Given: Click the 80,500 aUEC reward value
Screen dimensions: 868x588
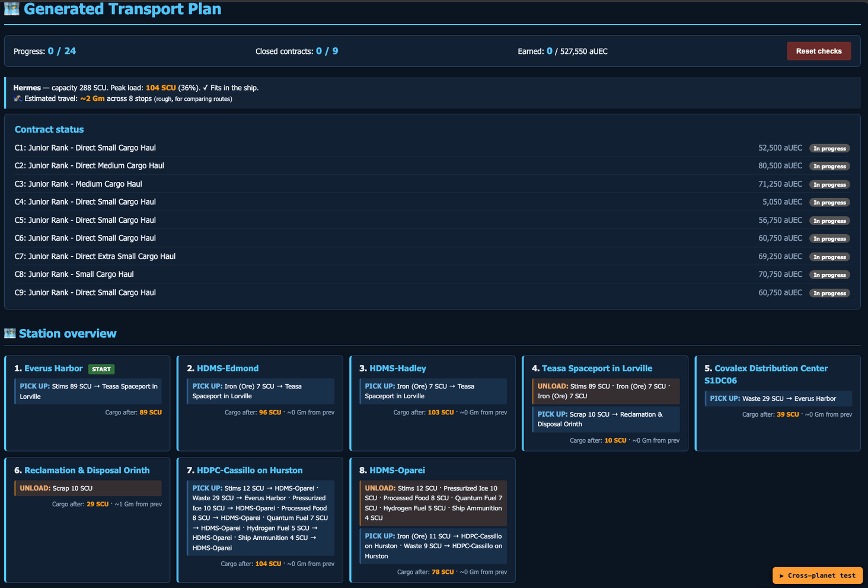Looking at the screenshot, I should click(780, 166).
